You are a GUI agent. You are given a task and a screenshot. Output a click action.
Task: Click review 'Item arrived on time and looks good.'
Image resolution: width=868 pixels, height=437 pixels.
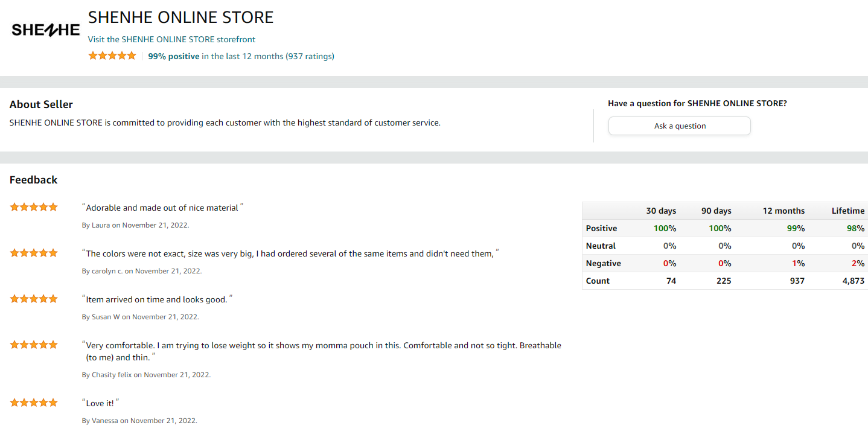click(x=157, y=299)
